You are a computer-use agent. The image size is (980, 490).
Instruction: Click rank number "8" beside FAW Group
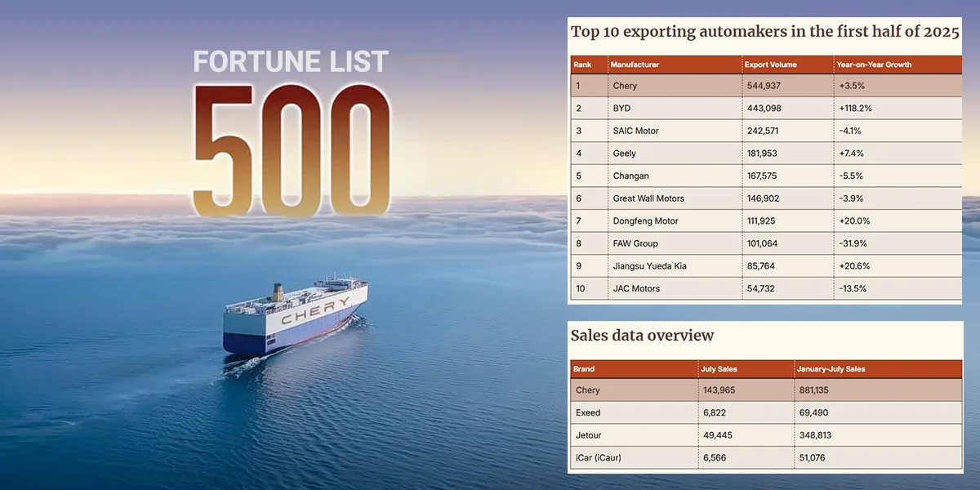577,243
